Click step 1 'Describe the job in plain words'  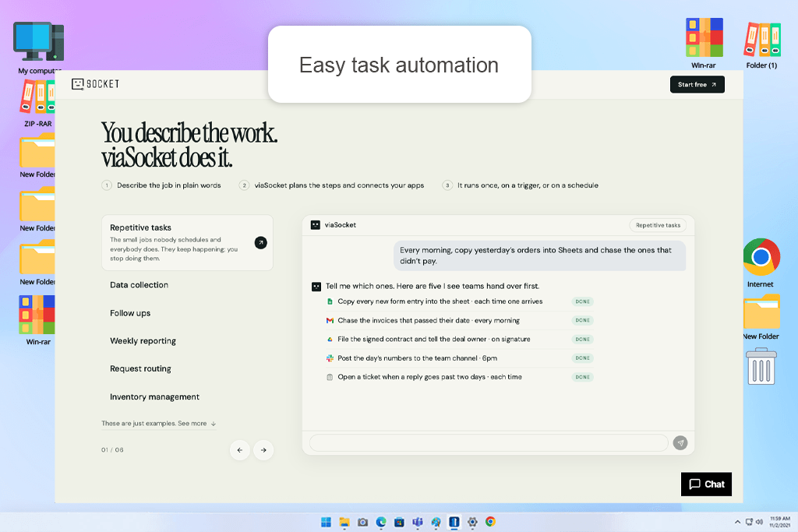(162, 185)
